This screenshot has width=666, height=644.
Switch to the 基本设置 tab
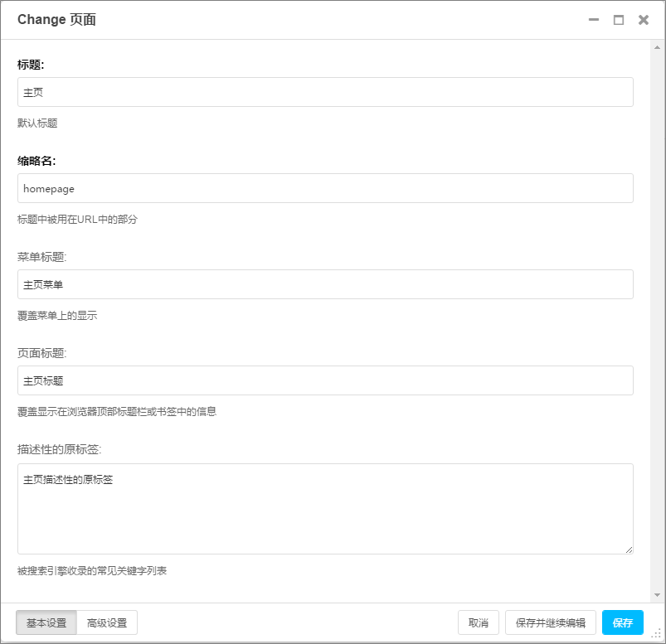[46, 622]
